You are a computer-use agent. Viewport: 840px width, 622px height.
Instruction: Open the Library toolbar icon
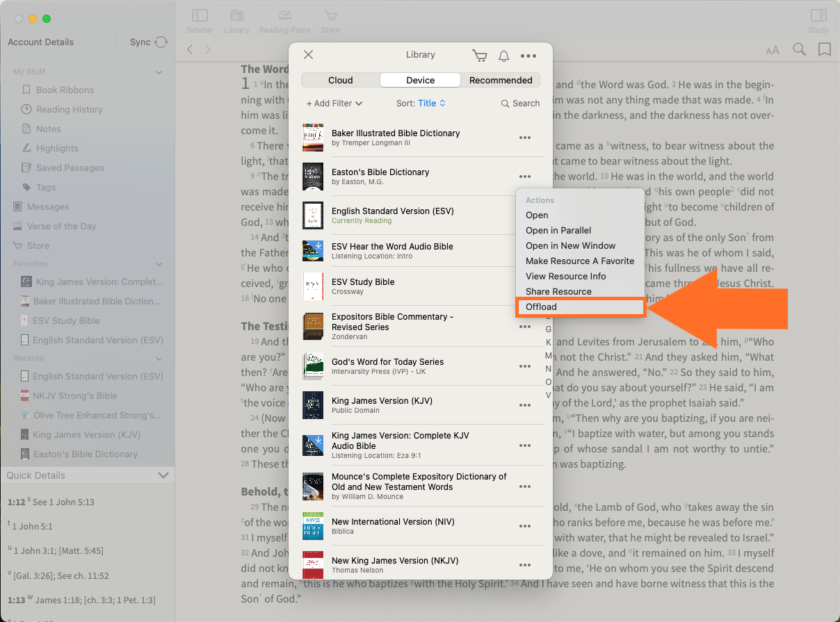[236, 15]
